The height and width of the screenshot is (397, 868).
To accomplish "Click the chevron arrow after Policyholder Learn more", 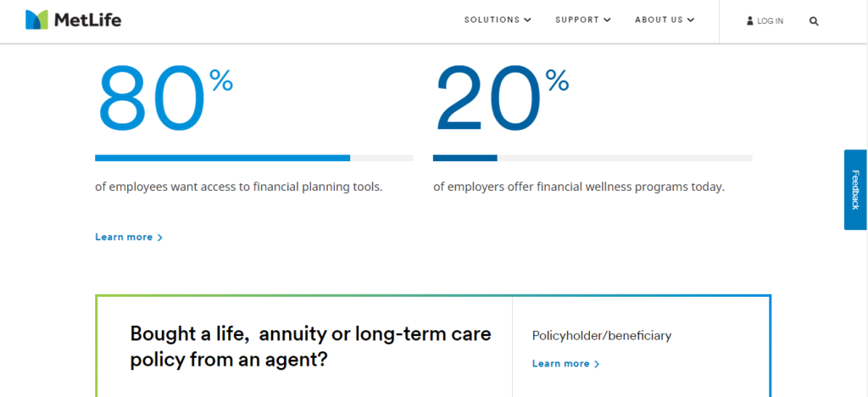I will coord(597,364).
